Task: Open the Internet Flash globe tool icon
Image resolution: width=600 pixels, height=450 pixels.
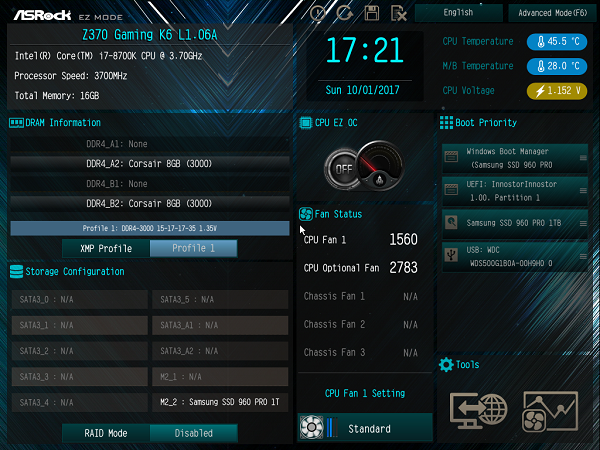Action: click(x=479, y=411)
